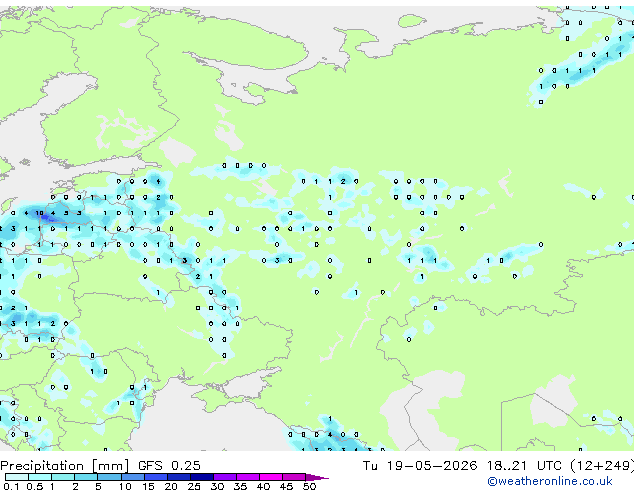The width and height of the screenshot is (634, 490).
Task: Pick the 1–2 mm legend swatch
Action: 63,477
